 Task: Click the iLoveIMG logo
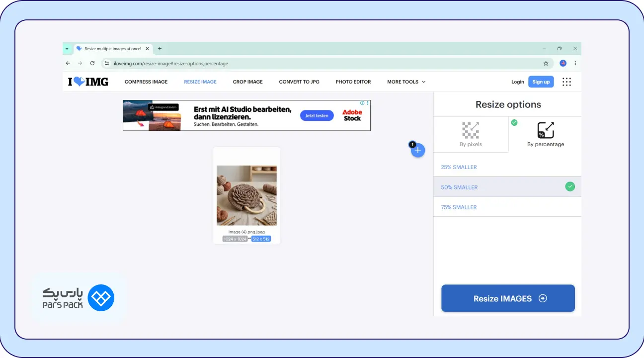coord(88,82)
